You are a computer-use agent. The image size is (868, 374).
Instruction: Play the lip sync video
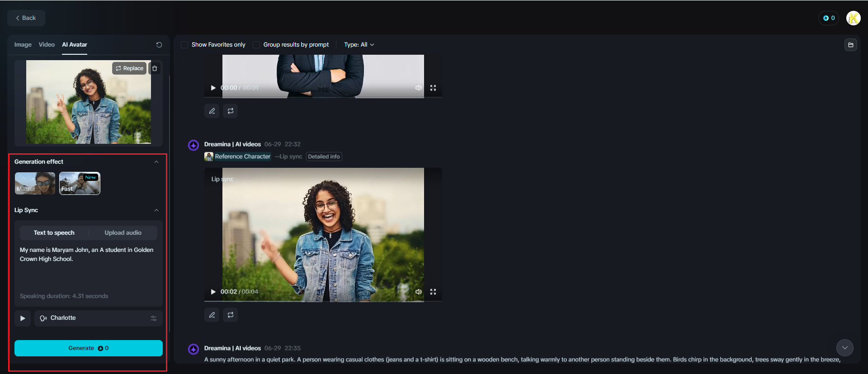[213, 292]
